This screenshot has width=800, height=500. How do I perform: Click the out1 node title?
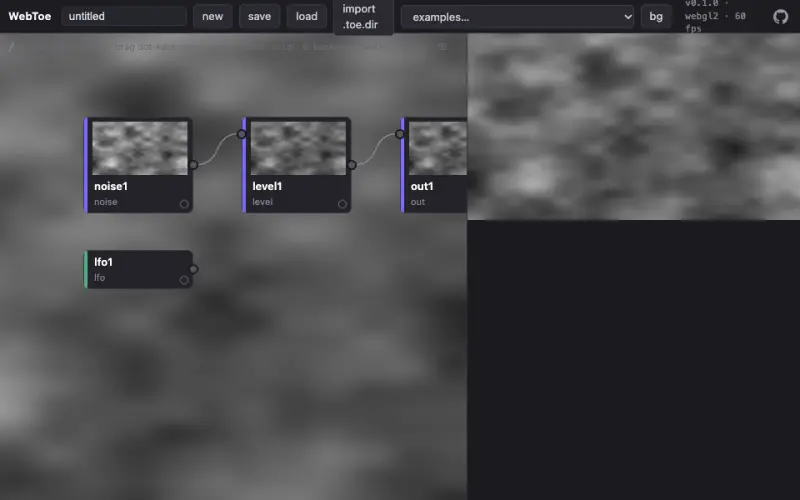[x=422, y=186]
